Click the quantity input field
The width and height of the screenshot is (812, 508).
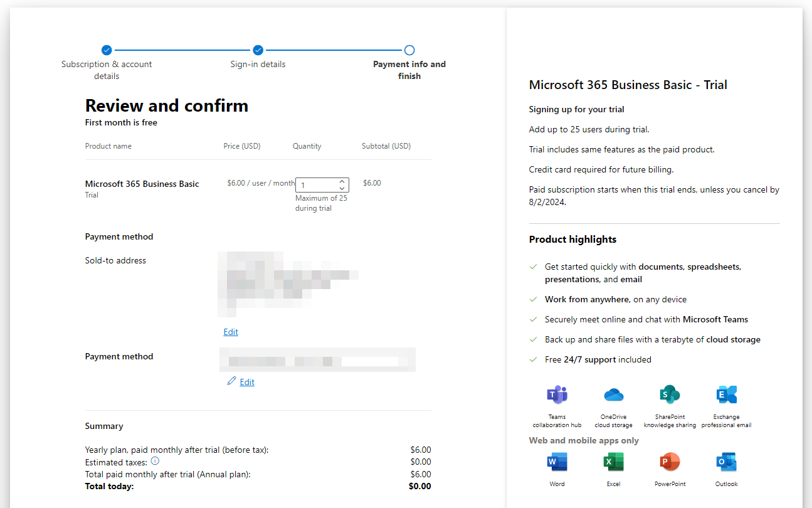[x=322, y=185]
